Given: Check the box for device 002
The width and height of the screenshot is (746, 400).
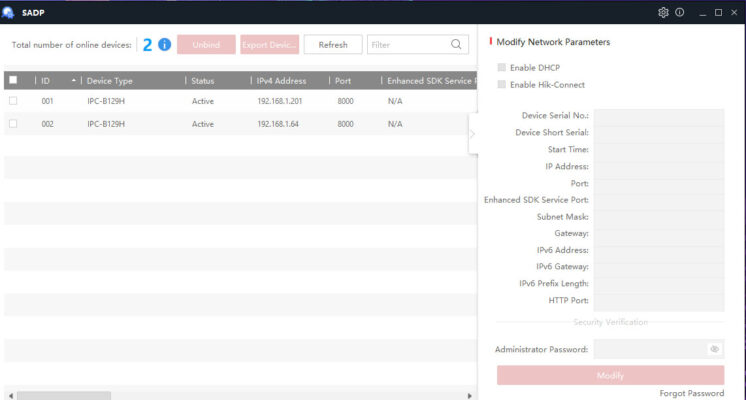Looking at the screenshot, I should coord(13,124).
